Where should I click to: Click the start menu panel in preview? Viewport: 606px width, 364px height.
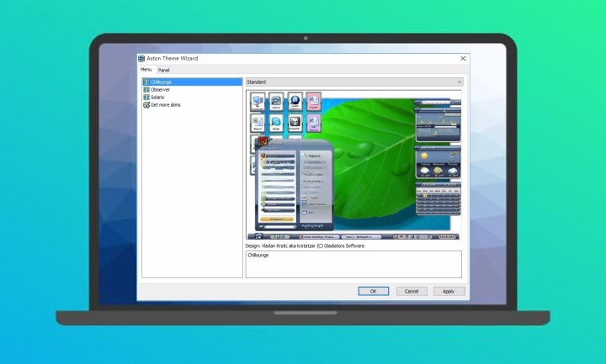click(x=293, y=189)
